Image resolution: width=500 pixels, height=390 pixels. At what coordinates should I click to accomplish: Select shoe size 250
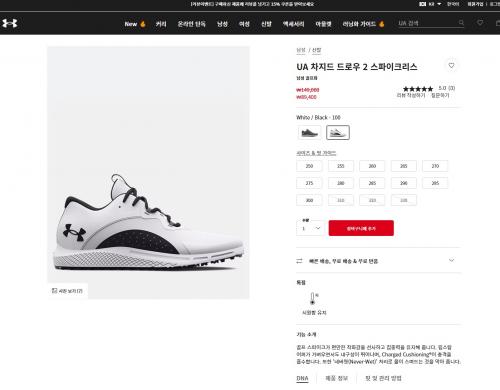309,166
